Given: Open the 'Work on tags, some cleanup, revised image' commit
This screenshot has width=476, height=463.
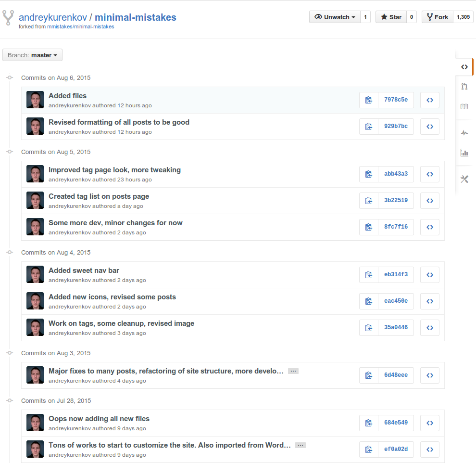Looking at the screenshot, I should 122,323.
